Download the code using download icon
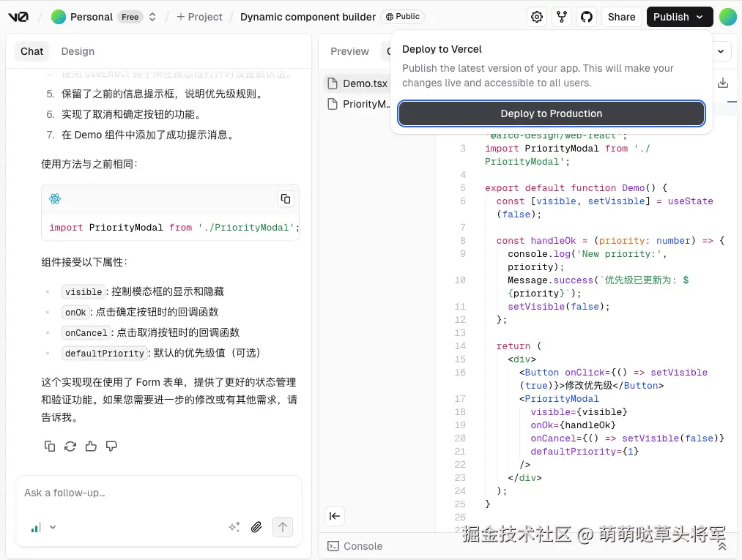 (723, 82)
